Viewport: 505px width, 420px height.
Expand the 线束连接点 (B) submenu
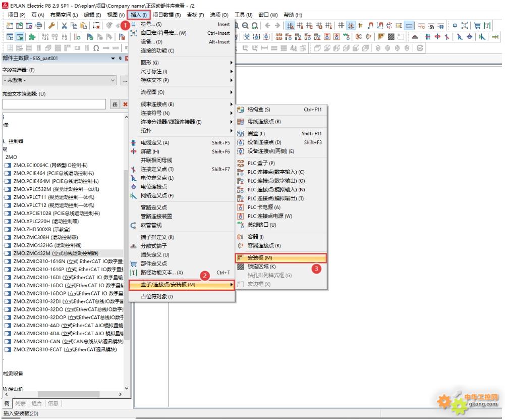click(182, 104)
